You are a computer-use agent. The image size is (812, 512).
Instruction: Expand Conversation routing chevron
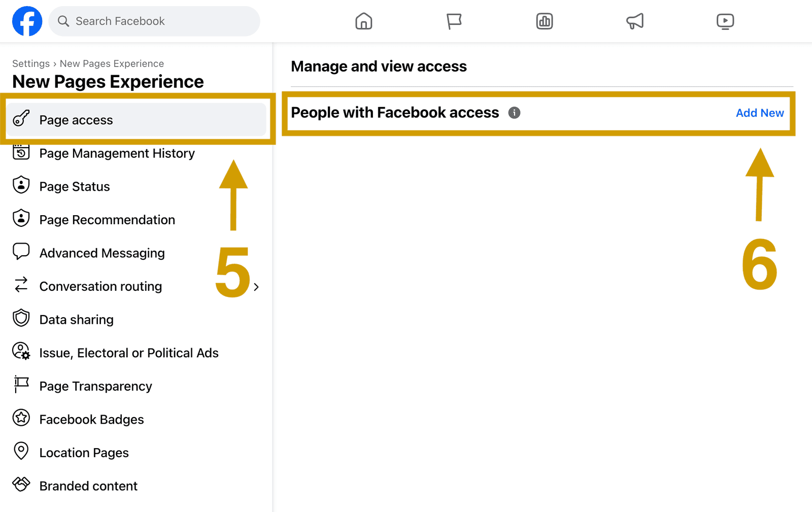[x=256, y=287]
